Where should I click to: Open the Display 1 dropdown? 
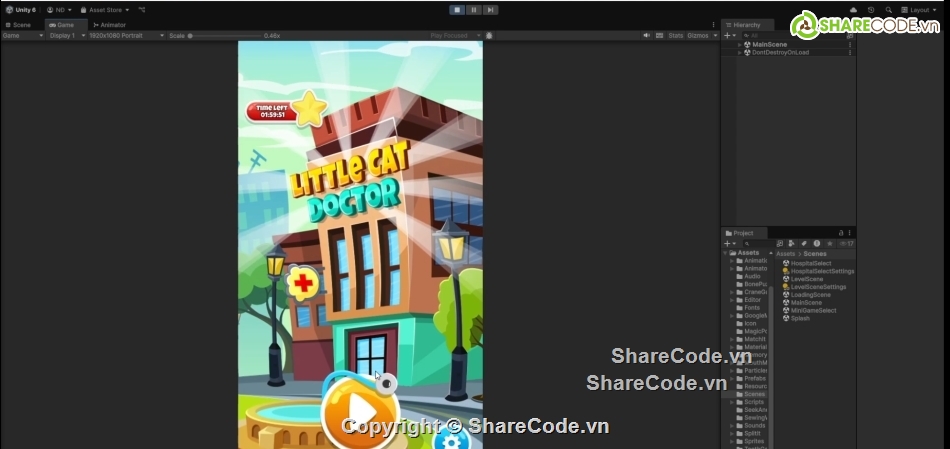(x=67, y=36)
